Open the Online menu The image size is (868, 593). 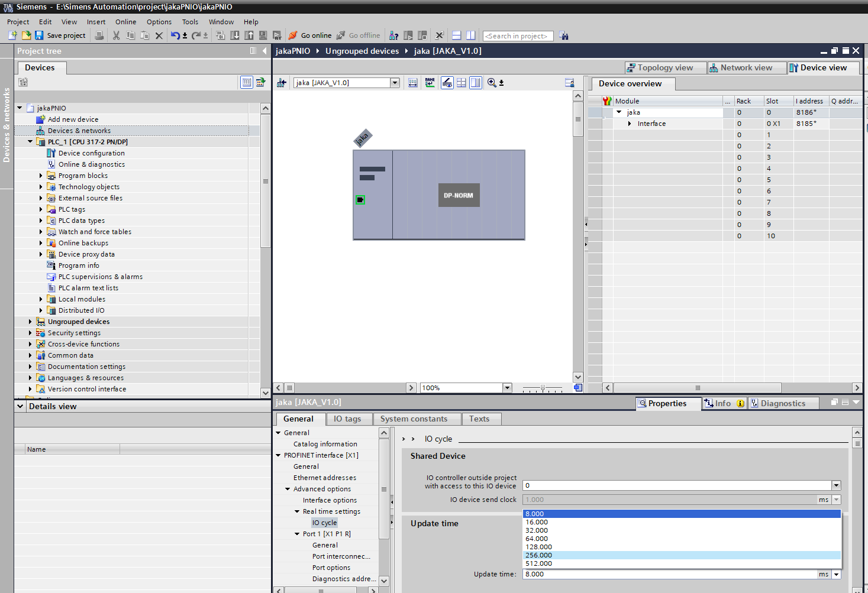pyautogui.click(x=125, y=22)
